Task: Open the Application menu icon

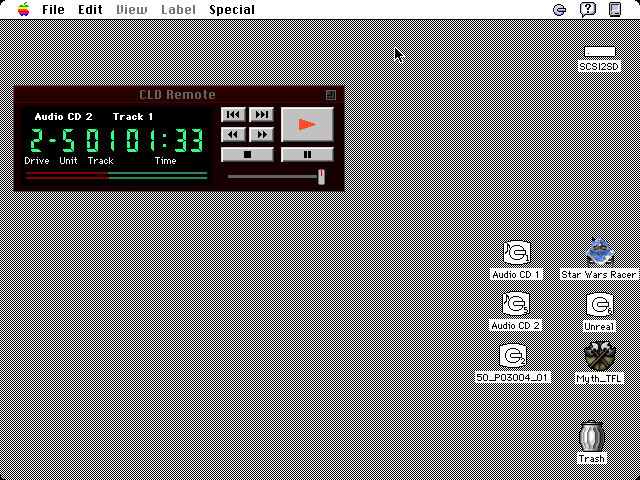Action: click(615, 9)
